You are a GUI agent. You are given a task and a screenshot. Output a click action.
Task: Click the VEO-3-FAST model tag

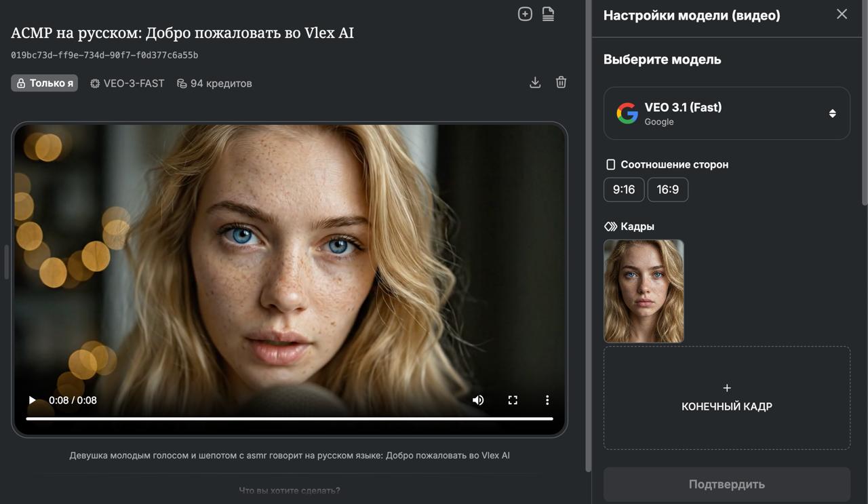[127, 83]
